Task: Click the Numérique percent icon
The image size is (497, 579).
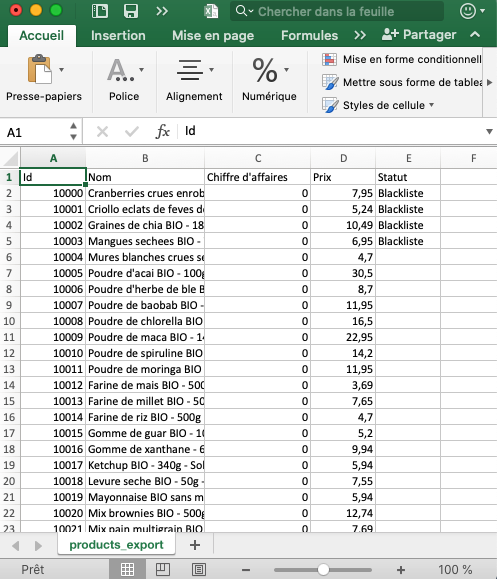Action: click(265, 70)
